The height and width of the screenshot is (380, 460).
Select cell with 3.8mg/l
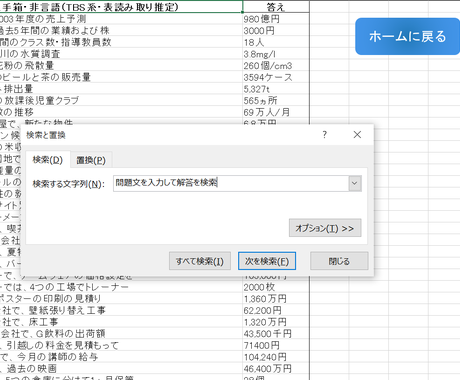point(276,54)
